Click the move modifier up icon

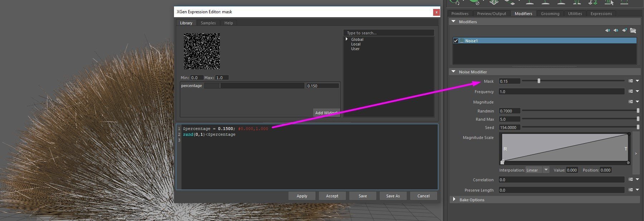coord(607,30)
